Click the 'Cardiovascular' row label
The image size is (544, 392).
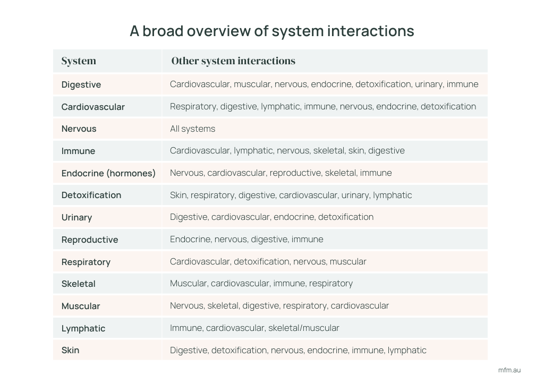(x=93, y=107)
